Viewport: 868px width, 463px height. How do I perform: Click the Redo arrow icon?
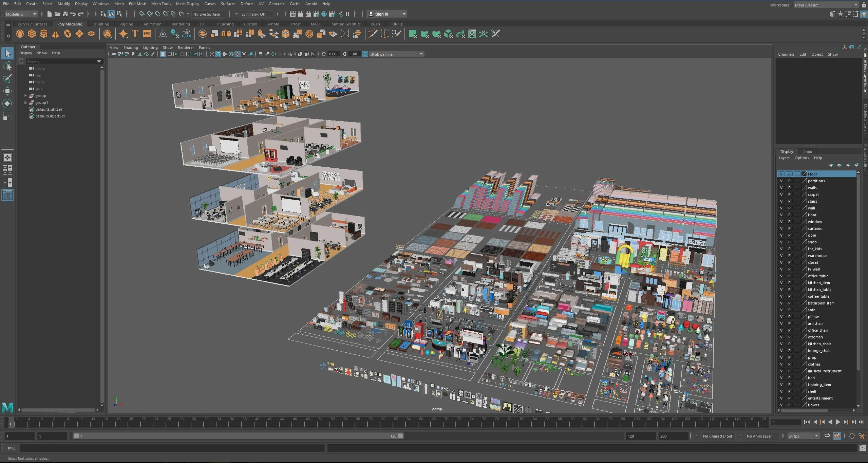pyautogui.click(x=81, y=14)
